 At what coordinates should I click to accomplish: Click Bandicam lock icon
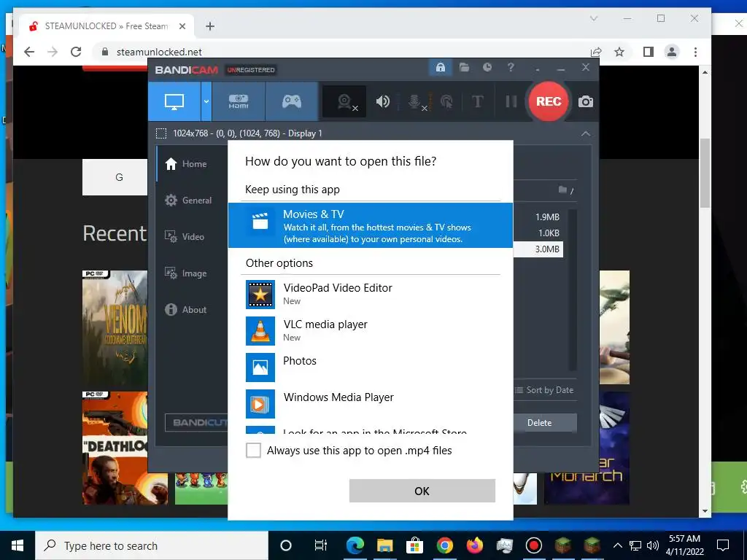440,68
